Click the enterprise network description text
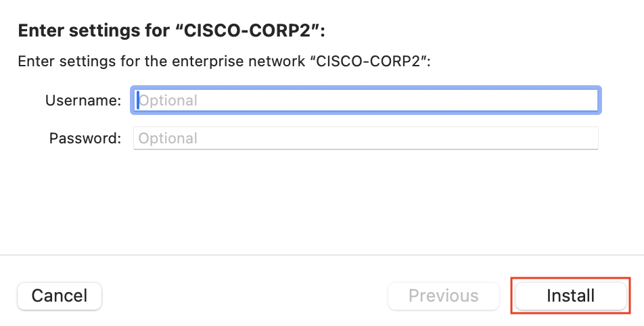 [x=224, y=61]
